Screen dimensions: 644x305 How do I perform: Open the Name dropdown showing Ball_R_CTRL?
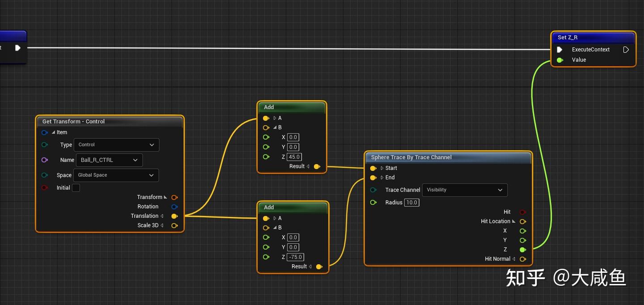[x=110, y=160]
